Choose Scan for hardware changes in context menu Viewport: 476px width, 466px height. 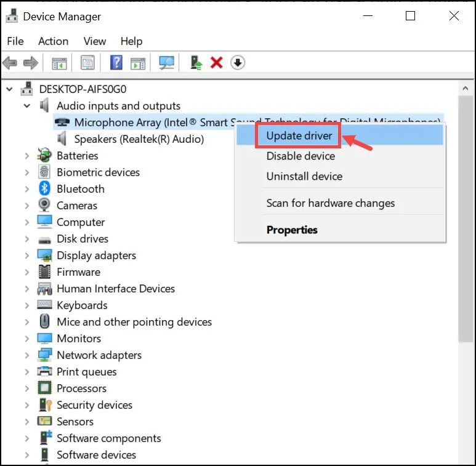pos(340,203)
